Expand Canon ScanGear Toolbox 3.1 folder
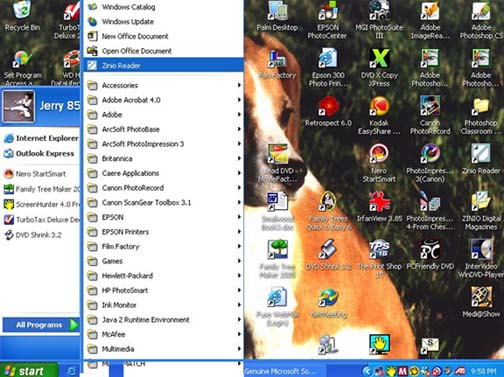 pyautogui.click(x=164, y=203)
